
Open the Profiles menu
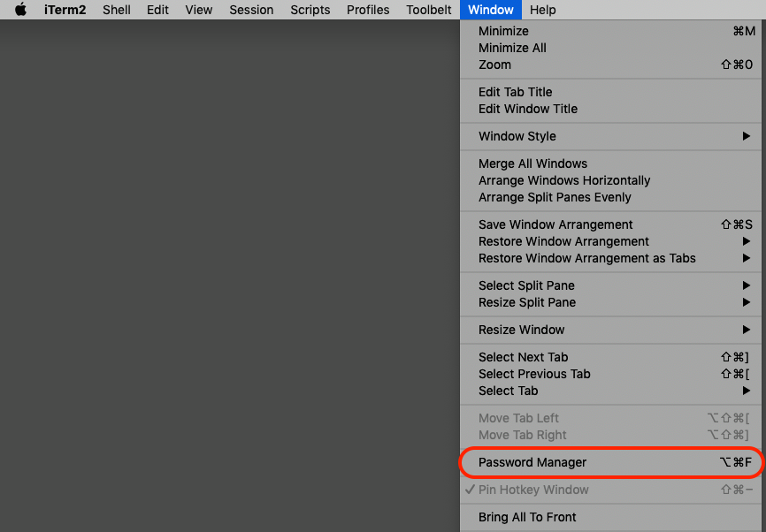367,10
